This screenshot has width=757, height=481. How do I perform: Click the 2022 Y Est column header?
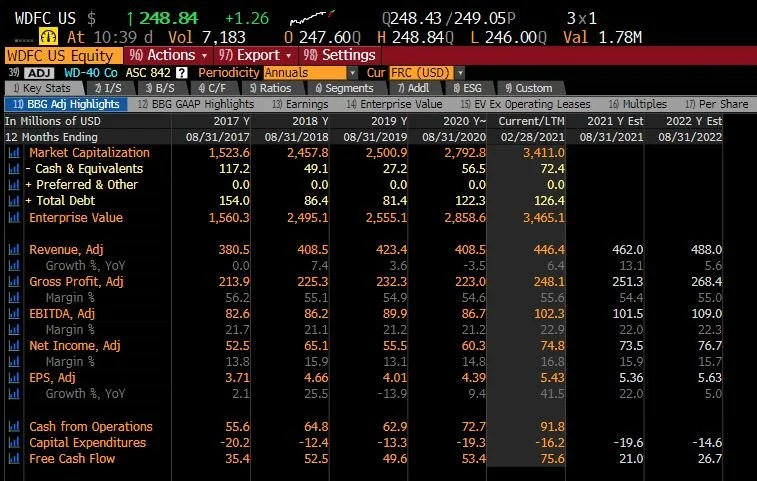coord(694,121)
